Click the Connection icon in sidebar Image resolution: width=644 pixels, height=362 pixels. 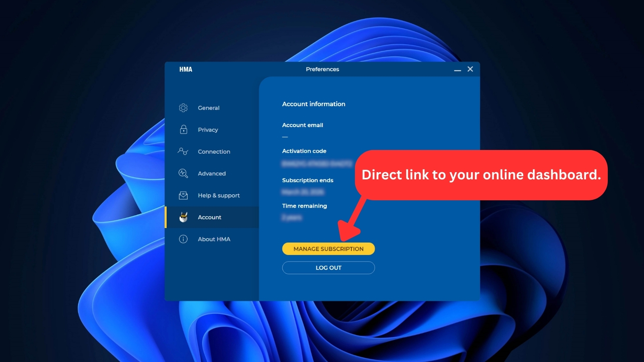[x=183, y=151]
